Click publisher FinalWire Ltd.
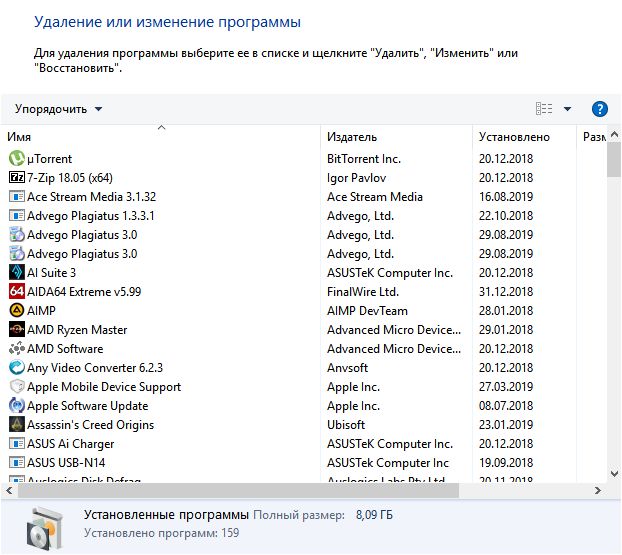The height and width of the screenshot is (555, 622). click(363, 292)
